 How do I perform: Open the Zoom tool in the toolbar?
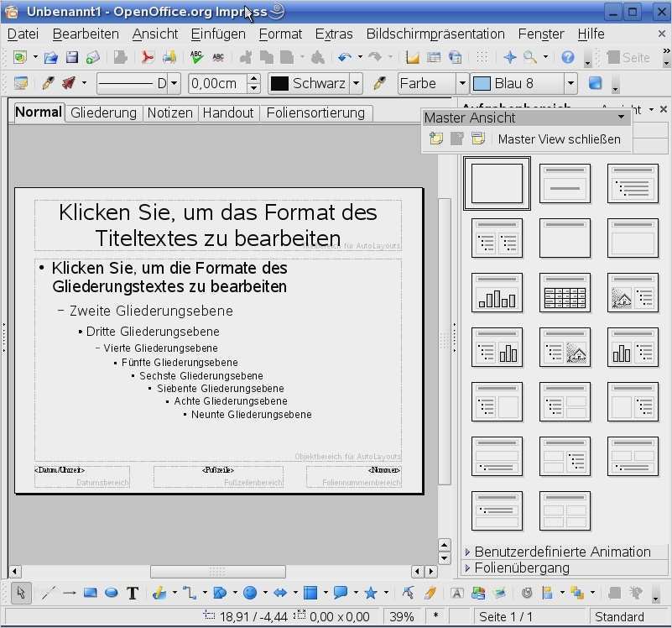point(529,59)
